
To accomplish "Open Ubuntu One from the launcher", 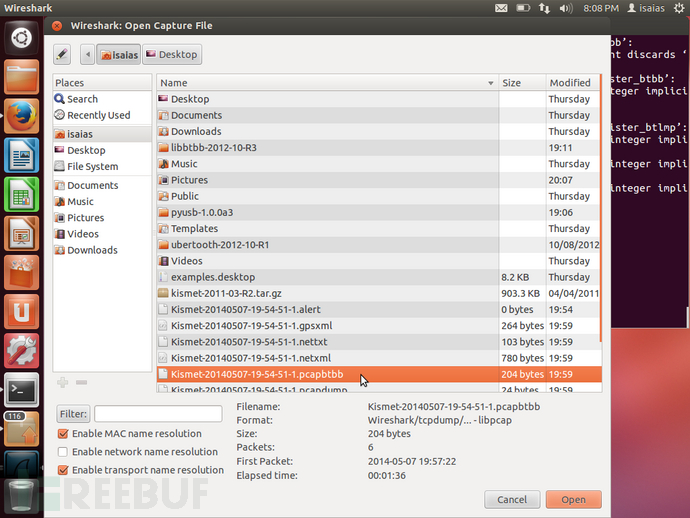I will 21,312.
